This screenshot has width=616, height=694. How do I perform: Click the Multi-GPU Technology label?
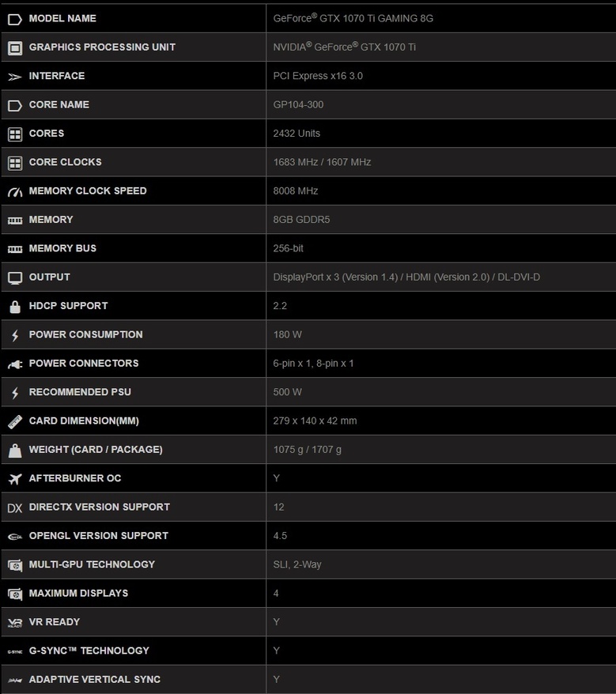click(92, 564)
